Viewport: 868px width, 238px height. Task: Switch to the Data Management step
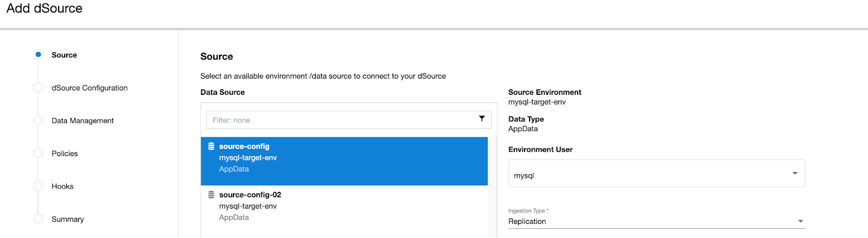(82, 120)
